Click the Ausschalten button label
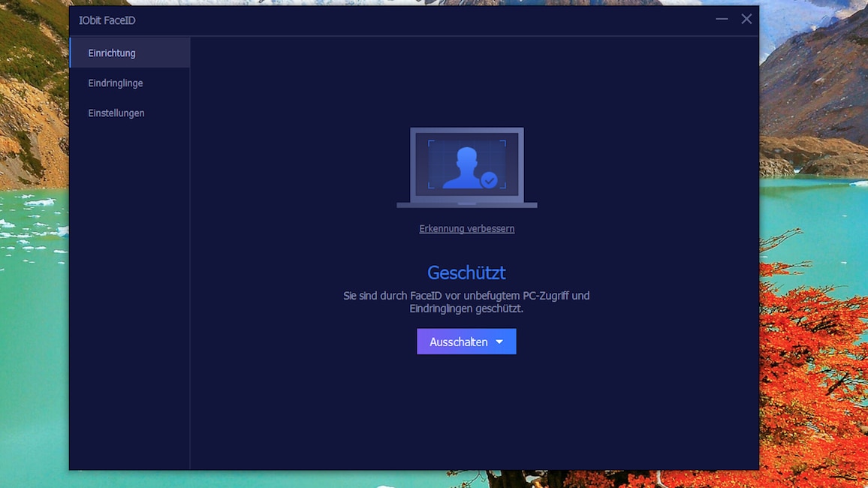The image size is (868, 488). pos(458,342)
